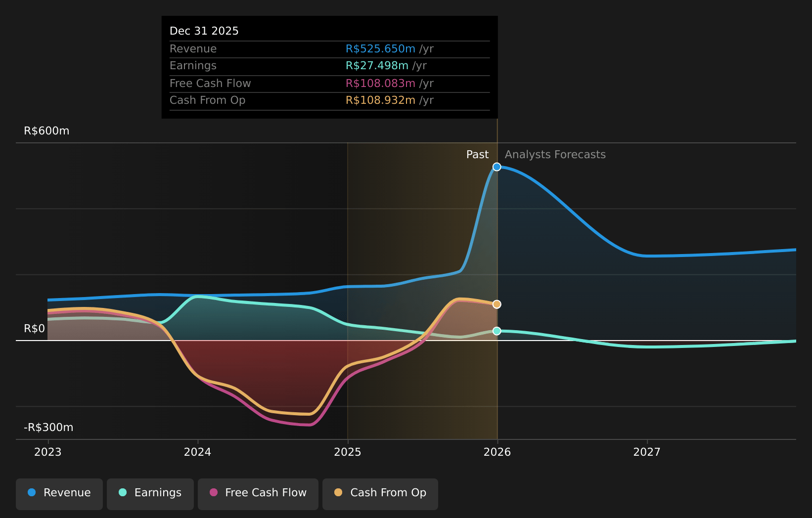This screenshot has width=812, height=518.
Task: Click the teal Earnings data point marker
Action: (x=496, y=331)
